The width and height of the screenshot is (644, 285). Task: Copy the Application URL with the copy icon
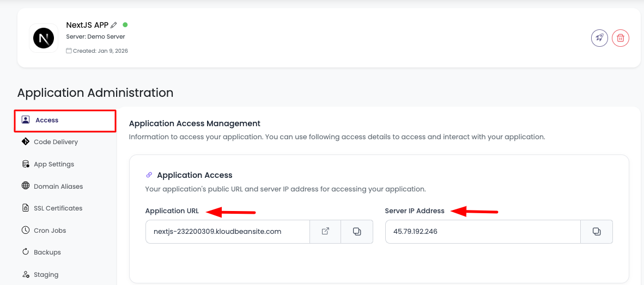[357, 232]
